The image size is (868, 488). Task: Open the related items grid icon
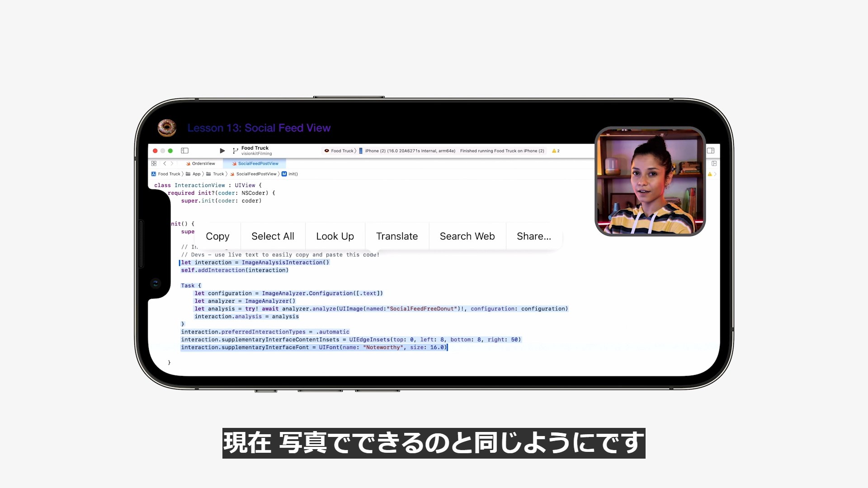(x=154, y=164)
